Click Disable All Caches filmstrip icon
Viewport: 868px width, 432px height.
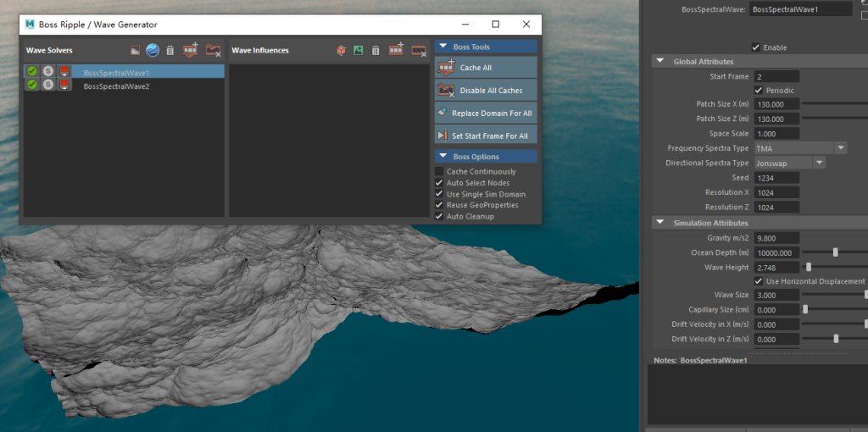pos(446,90)
